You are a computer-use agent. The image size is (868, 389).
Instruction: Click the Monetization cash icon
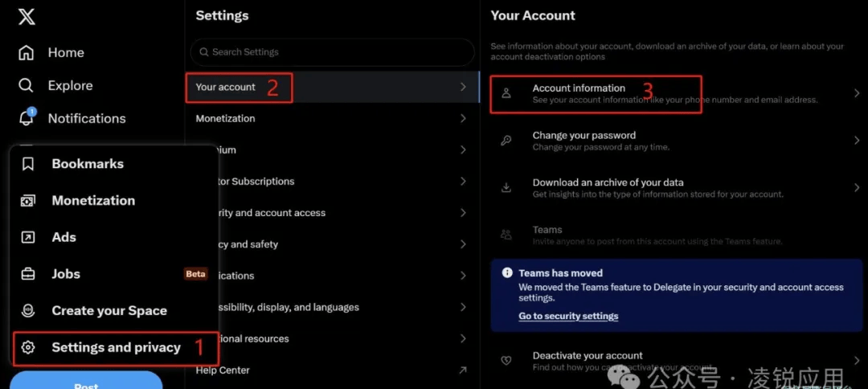pyautogui.click(x=27, y=201)
